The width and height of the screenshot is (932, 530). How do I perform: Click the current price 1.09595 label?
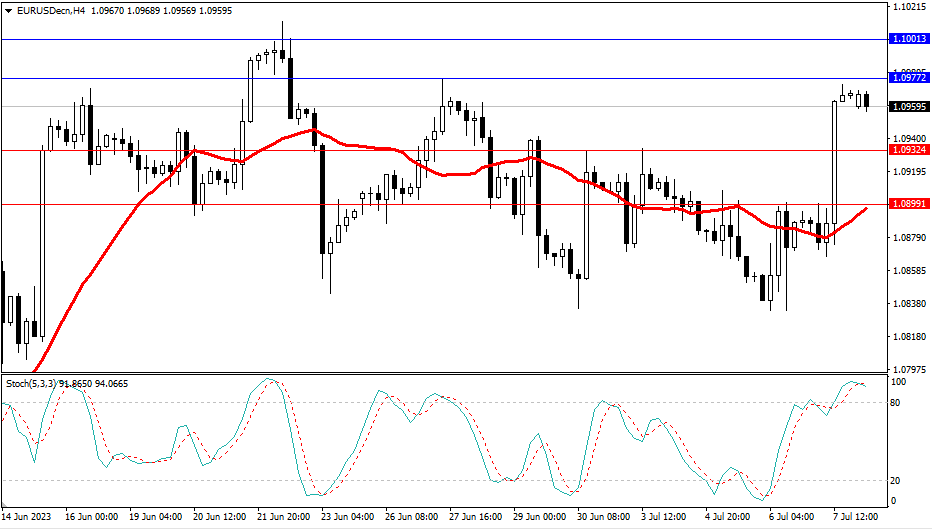coord(908,106)
